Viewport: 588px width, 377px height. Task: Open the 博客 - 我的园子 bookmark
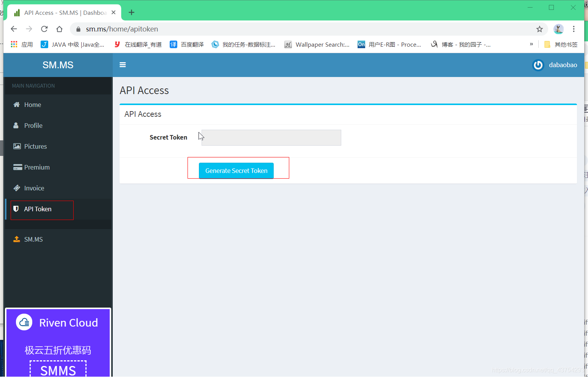point(460,44)
